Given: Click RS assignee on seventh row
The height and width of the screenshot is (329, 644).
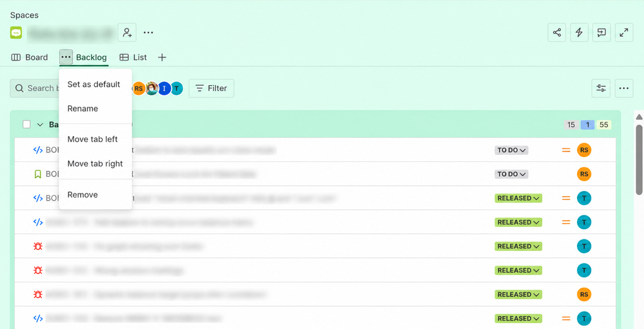Looking at the screenshot, I should [584, 294].
